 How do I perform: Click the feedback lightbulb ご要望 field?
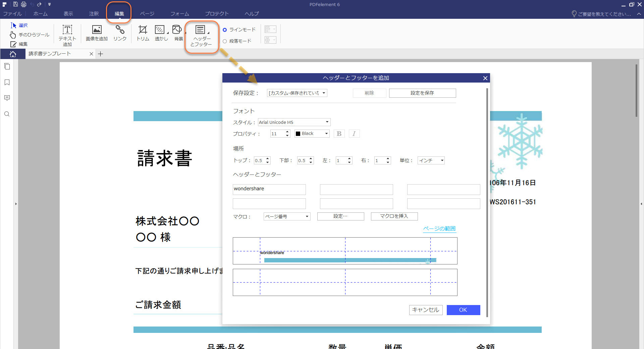(x=601, y=14)
